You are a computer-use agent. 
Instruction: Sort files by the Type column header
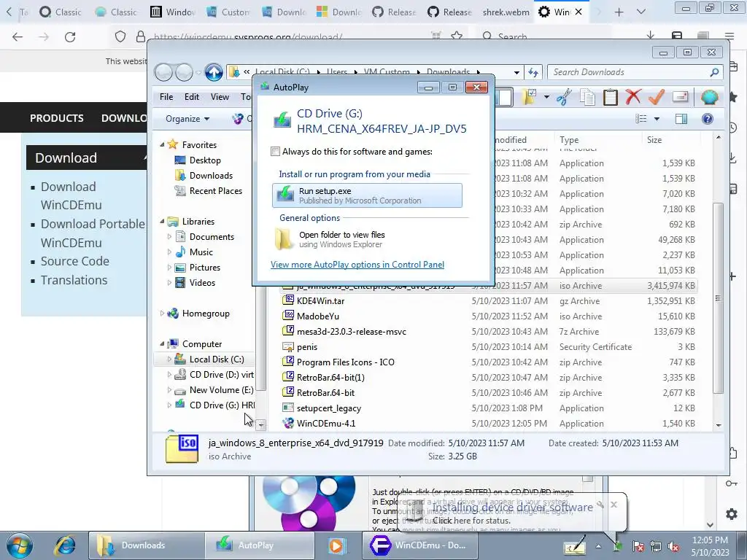598,140
